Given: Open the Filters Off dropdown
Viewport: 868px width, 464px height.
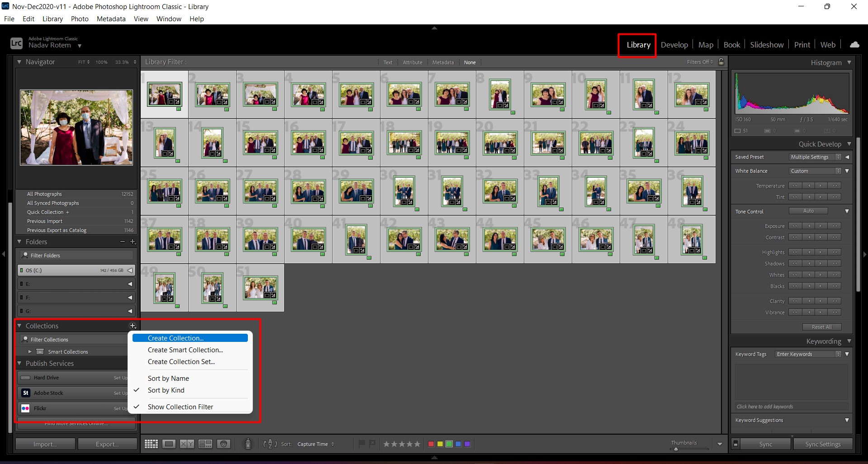Looking at the screenshot, I should (700, 62).
